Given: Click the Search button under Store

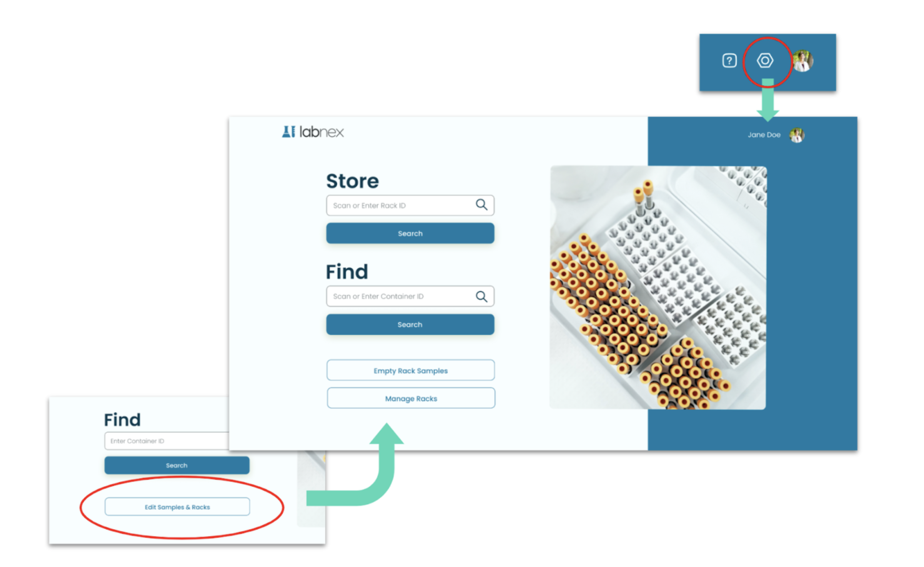Looking at the screenshot, I should [x=410, y=233].
